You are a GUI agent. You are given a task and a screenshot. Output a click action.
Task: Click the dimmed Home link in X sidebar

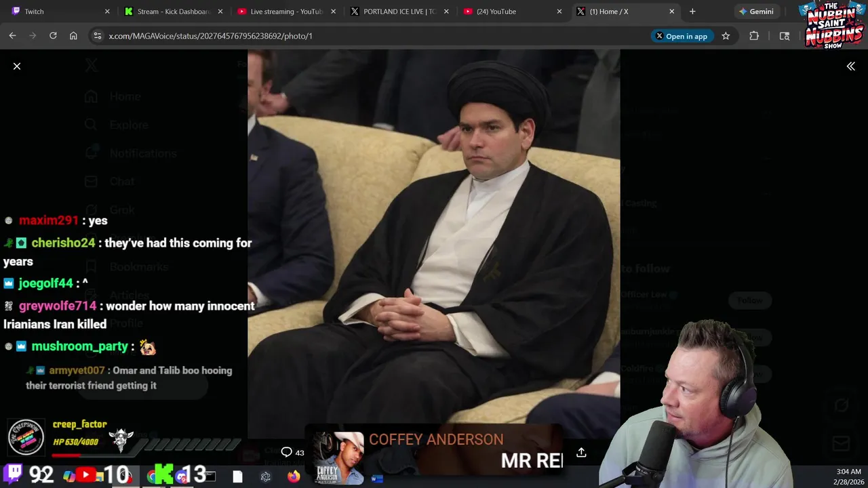point(125,97)
